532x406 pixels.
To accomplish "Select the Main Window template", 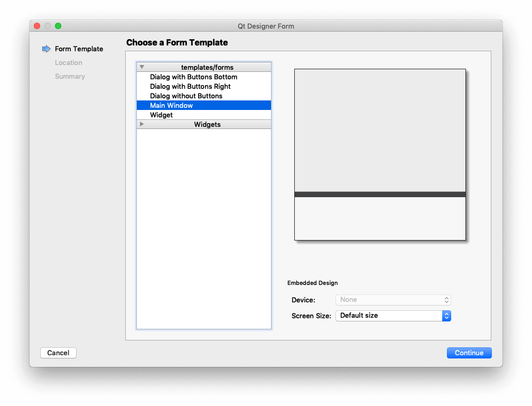I will pos(203,105).
